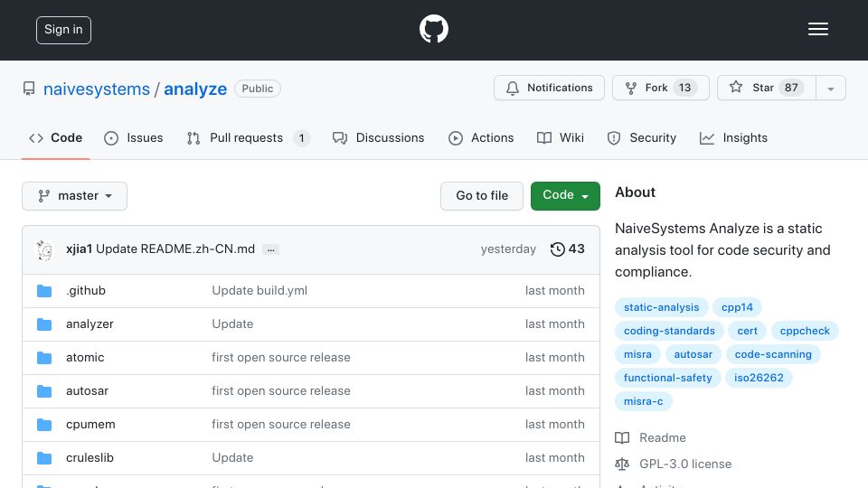
Task: Click the analyzer folder icon
Action: (x=44, y=324)
